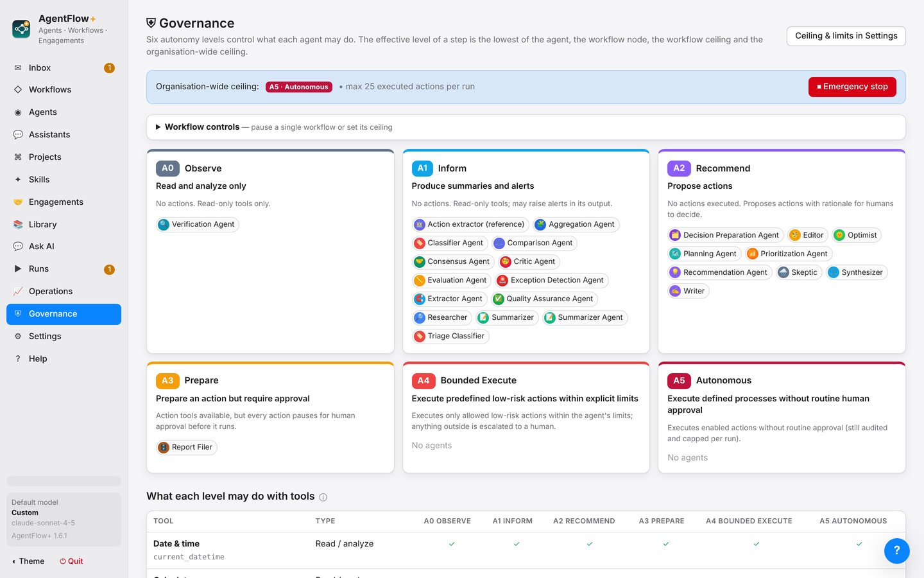Image resolution: width=924 pixels, height=578 pixels.
Task: Click the Settings gear icon in sidebar
Action: click(18, 337)
